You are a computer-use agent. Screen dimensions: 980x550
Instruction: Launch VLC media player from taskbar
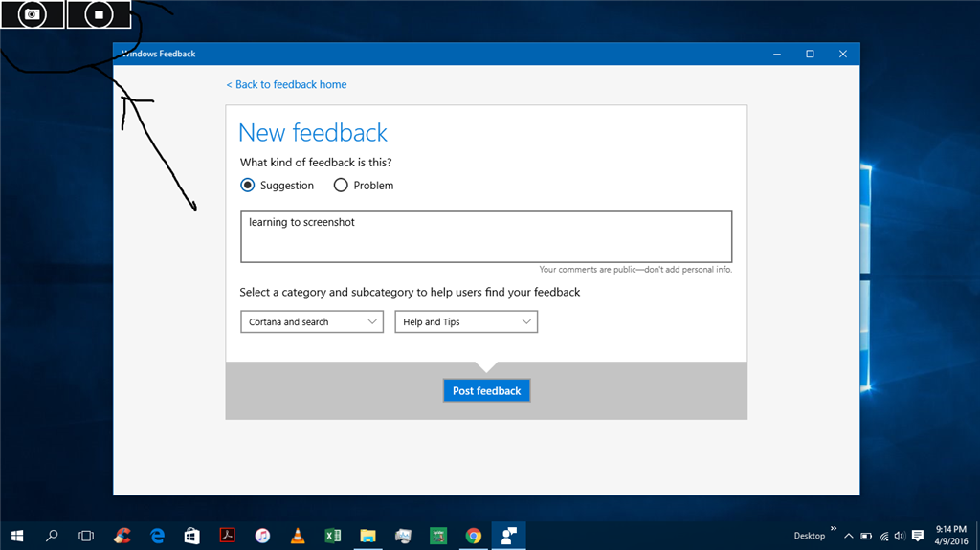(x=298, y=536)
